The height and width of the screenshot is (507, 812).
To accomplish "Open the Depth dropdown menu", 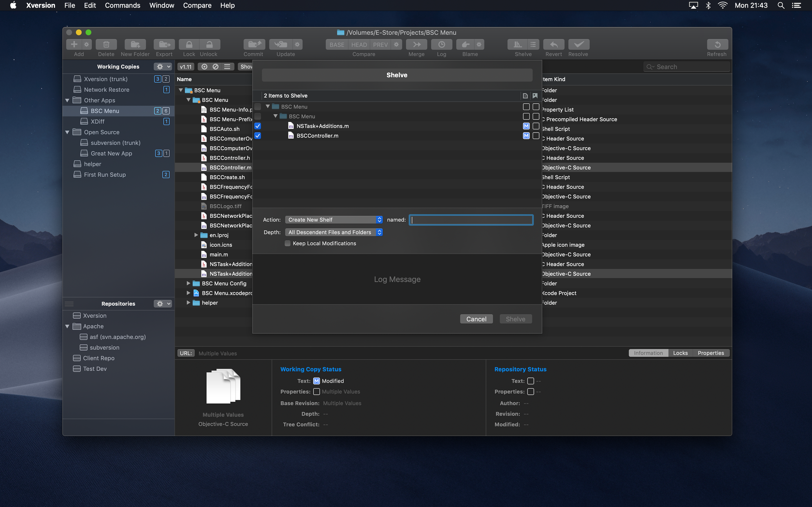I will [334, 232].
